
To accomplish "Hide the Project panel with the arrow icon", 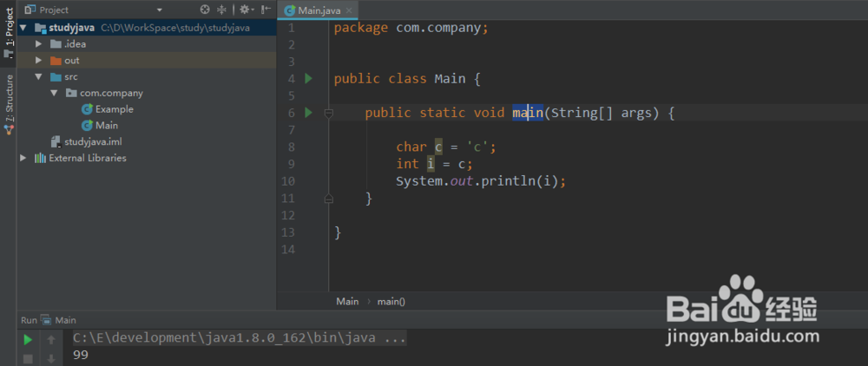I will pos(266,10).
